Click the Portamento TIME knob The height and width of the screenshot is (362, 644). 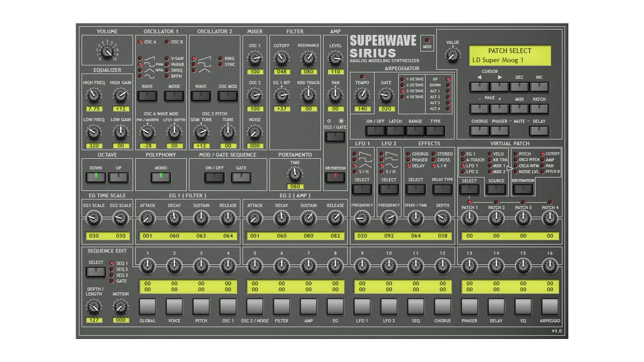(295, 174)
